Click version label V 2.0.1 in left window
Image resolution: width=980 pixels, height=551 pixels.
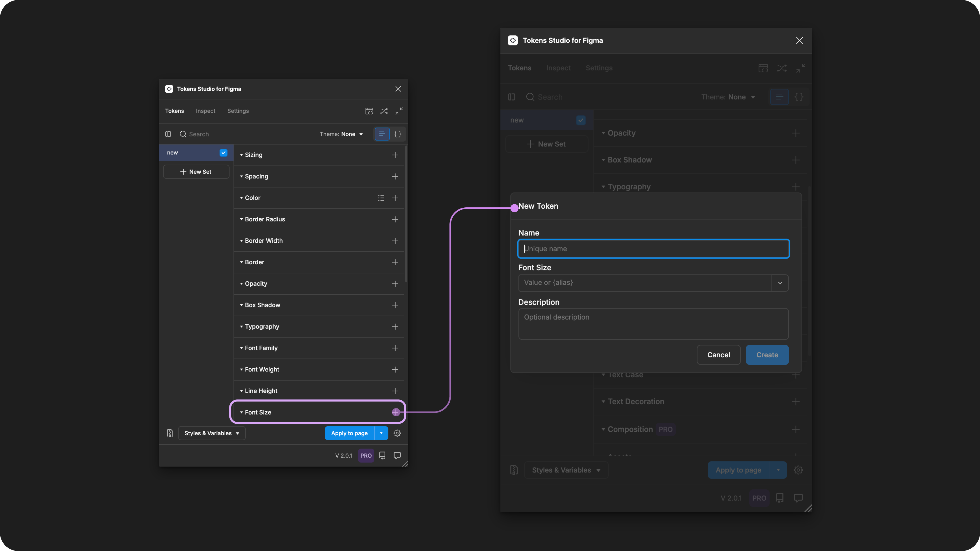coord(343,456)
